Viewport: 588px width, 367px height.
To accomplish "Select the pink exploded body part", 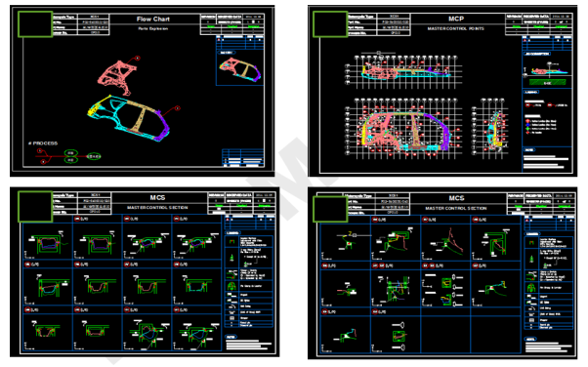I will [116, 78].
